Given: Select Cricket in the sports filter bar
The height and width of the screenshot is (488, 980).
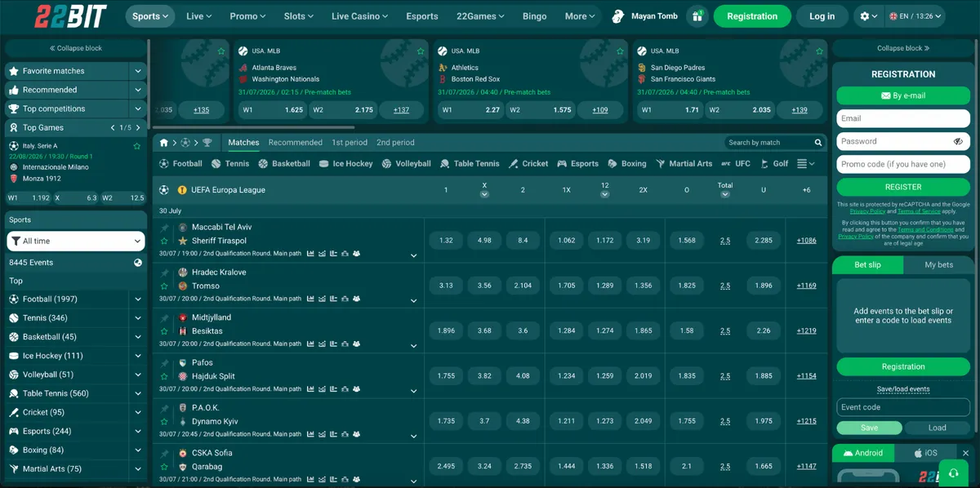Looking at the screenshot, I should [x=528, y=163].
